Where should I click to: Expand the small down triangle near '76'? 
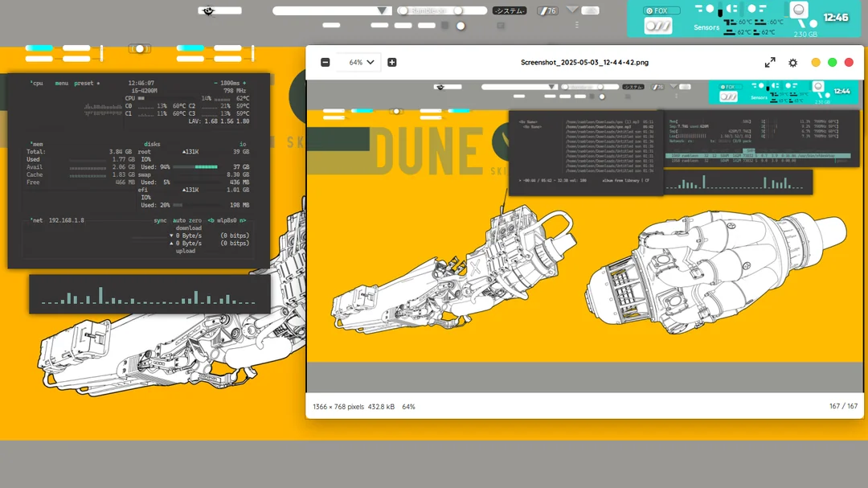(572, 10)
